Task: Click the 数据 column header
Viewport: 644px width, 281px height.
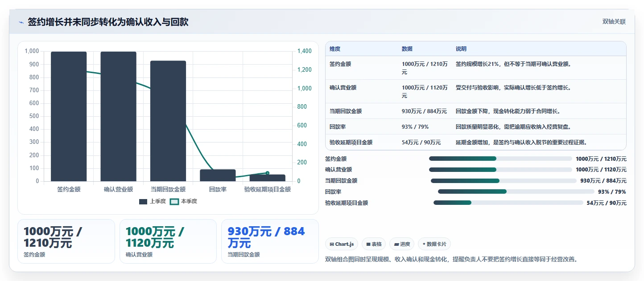Action: click(407, 49)
